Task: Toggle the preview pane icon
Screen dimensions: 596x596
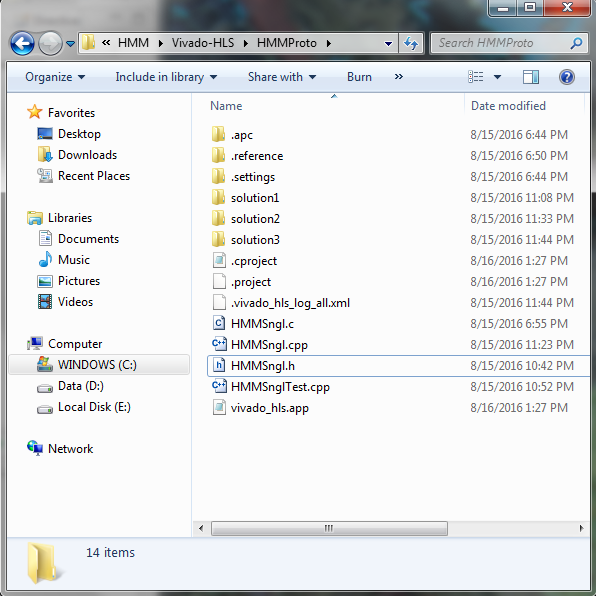Action: [531, 77]
